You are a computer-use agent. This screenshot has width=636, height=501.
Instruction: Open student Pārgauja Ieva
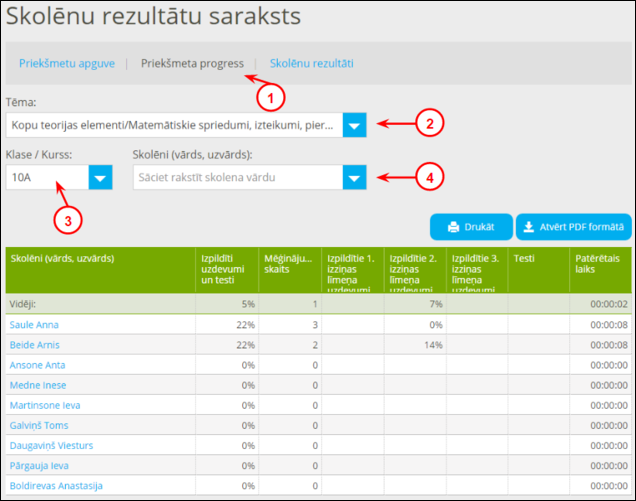pyautogui.click(x=39, y=466)
